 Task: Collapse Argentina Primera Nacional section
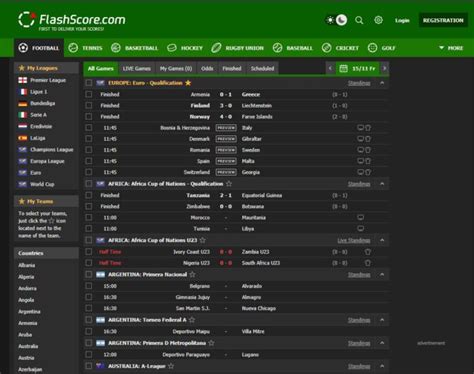382,275
